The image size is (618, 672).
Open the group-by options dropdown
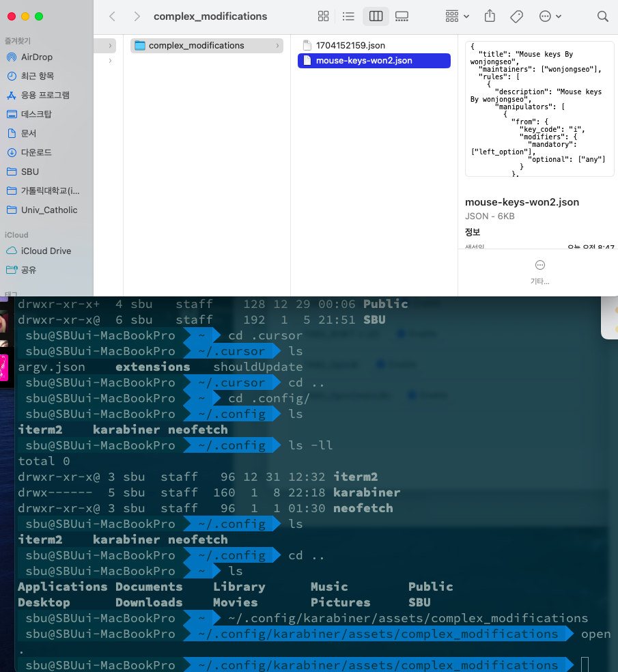(x=457, y=16)
